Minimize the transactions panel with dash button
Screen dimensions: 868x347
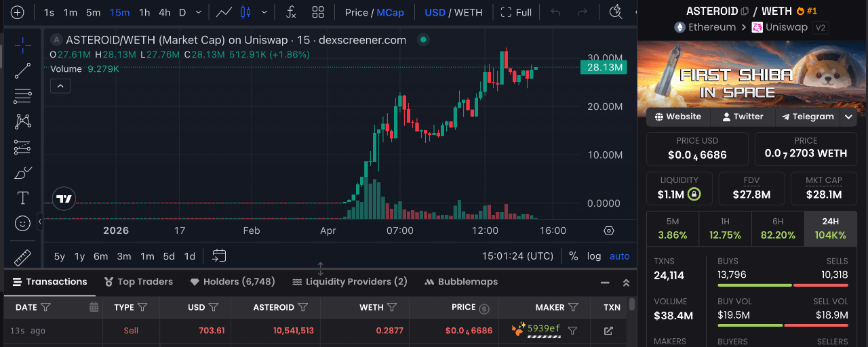click(x=605, y=283)
